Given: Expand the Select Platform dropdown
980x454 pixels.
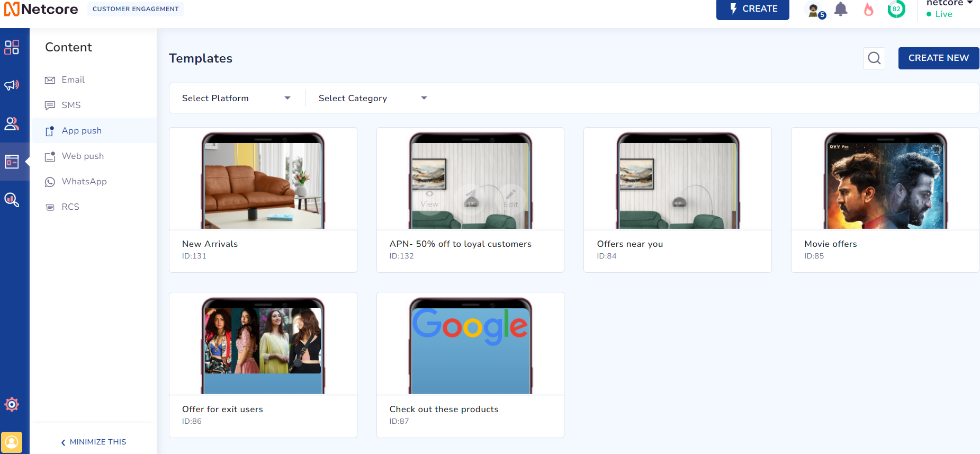Looking at the screenshot, I should (x=236, y=98).
